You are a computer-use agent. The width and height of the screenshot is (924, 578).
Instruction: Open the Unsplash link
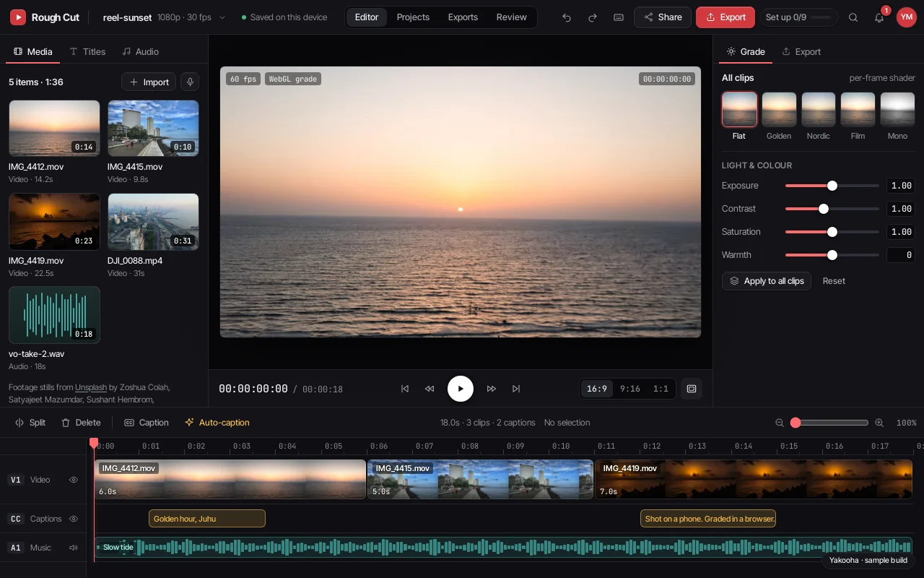pyautogui.click(x=91, y=387)
